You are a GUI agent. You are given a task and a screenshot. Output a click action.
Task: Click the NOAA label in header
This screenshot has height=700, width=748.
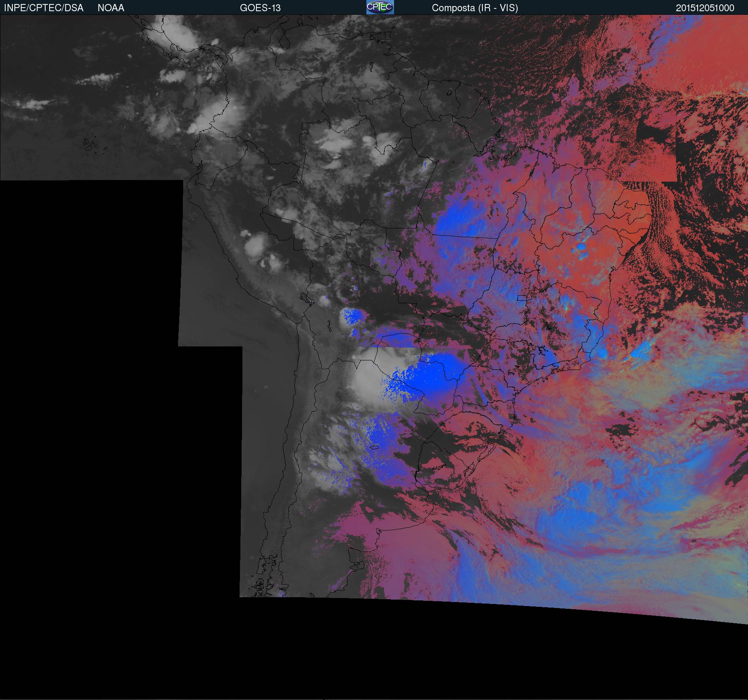[111, 8]
